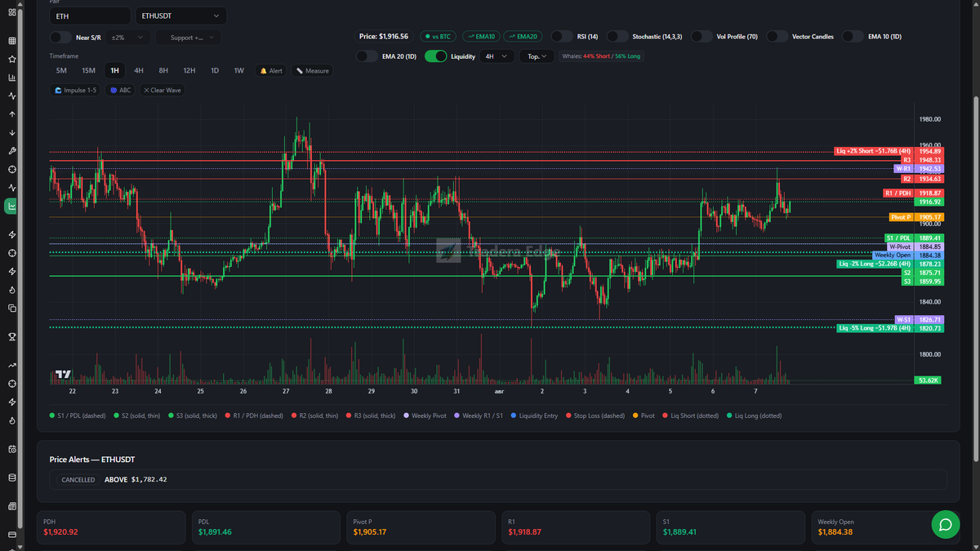Click the TradingView logo on the chart
980x551 pixels.
[63, 375]
